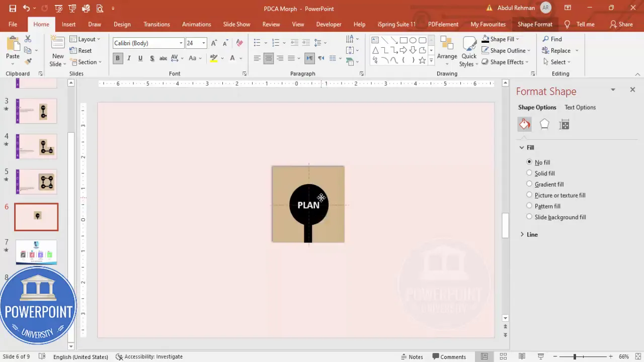Select Slide background fill option
Image resolution: width=644 pixels, height=362 pixels.
[556, 217]
